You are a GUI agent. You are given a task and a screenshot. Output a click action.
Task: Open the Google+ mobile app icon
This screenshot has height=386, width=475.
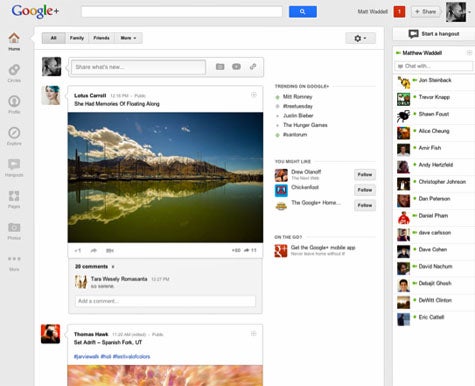(x=281, y=251)
